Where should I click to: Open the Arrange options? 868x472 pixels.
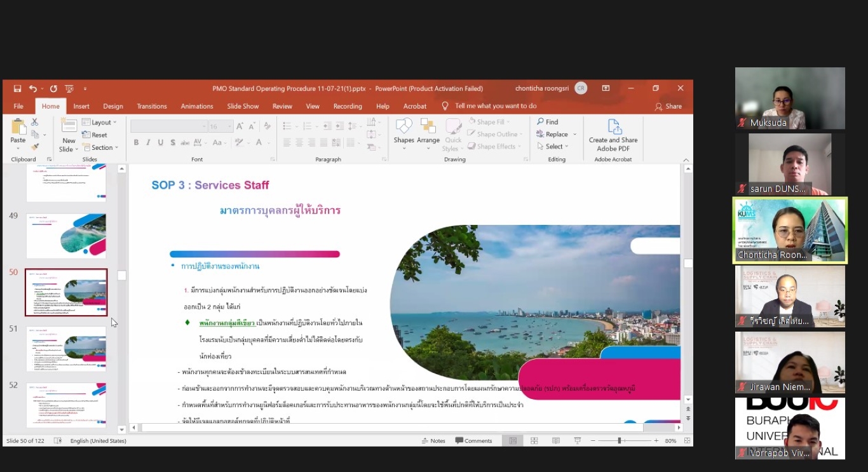(428, 134)
